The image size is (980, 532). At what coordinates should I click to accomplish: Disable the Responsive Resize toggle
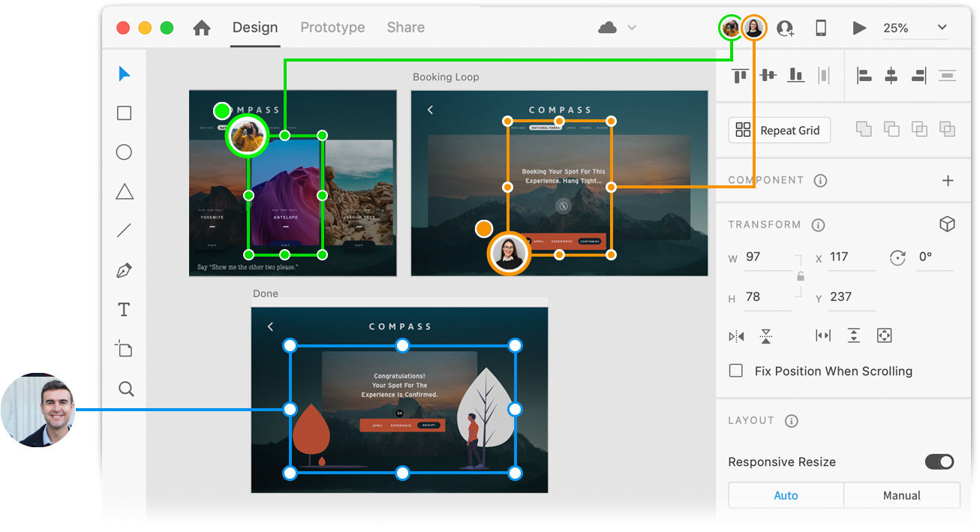coord(939,462)
